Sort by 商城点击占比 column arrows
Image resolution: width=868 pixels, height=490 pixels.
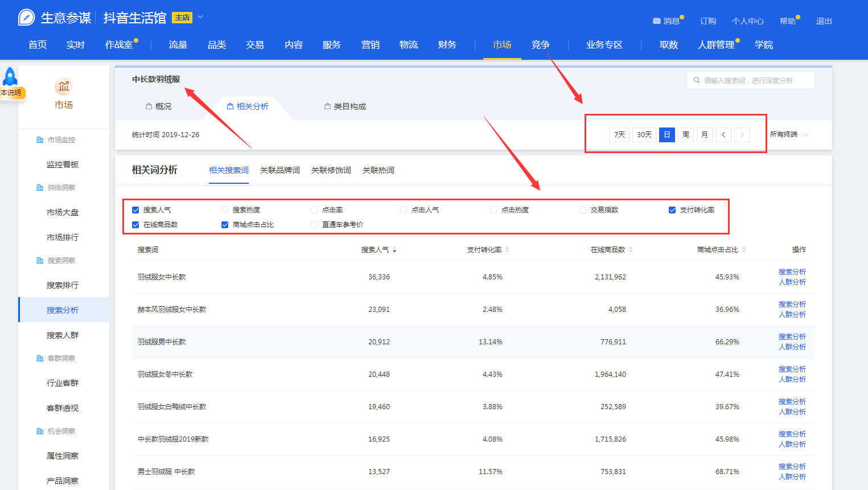pos(744,250)
